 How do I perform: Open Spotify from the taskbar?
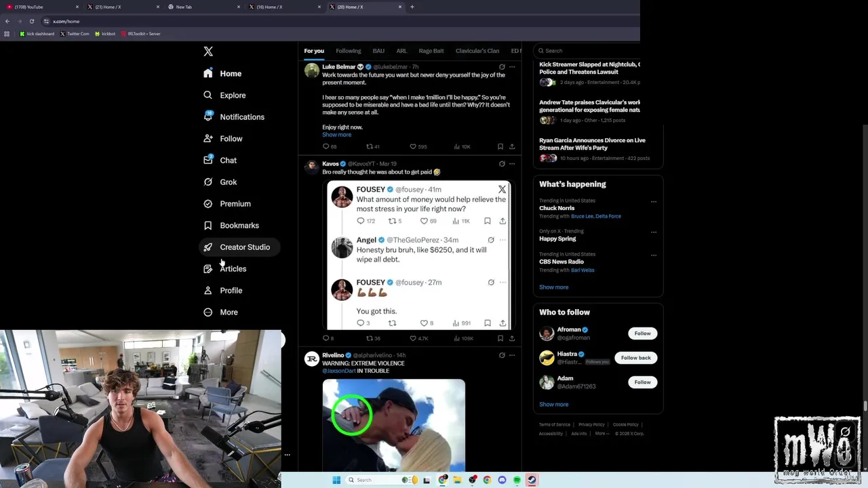pos(517,480)
